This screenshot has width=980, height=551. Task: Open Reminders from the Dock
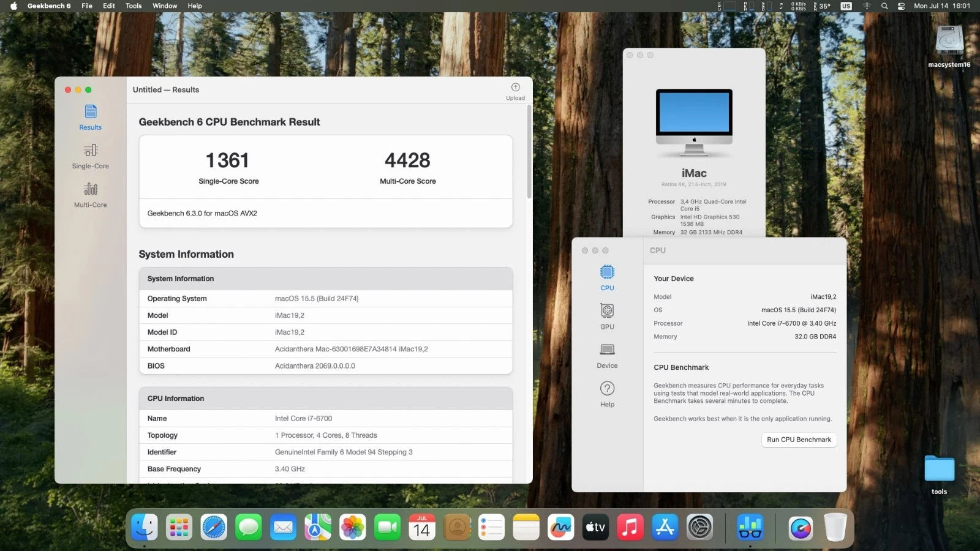pos(491,527)
